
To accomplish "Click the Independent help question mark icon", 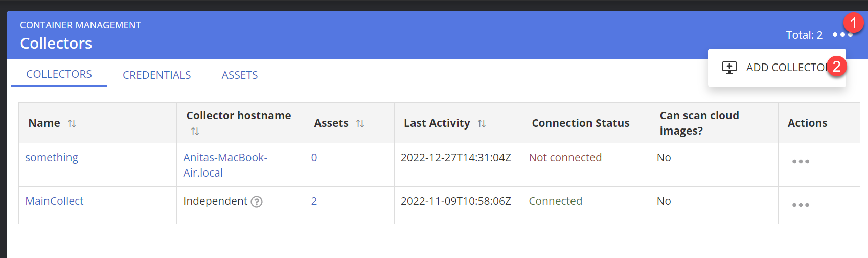I will point(257,202).
